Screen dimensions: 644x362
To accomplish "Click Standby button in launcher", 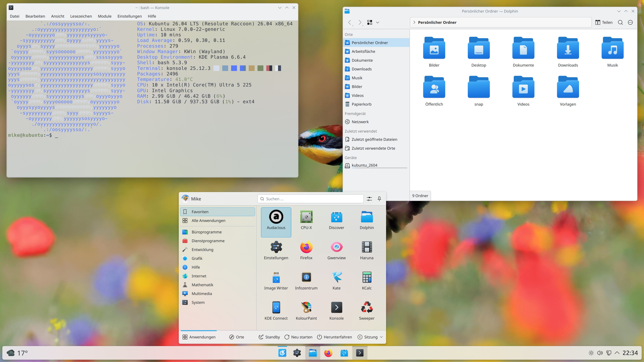I will click(269, 337).
